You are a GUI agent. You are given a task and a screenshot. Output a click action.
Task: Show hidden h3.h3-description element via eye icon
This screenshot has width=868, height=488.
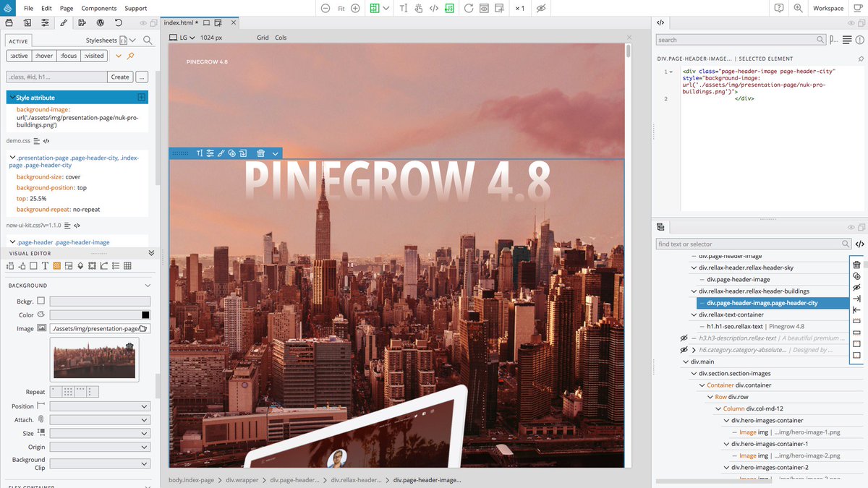click(x=684, y=338)
